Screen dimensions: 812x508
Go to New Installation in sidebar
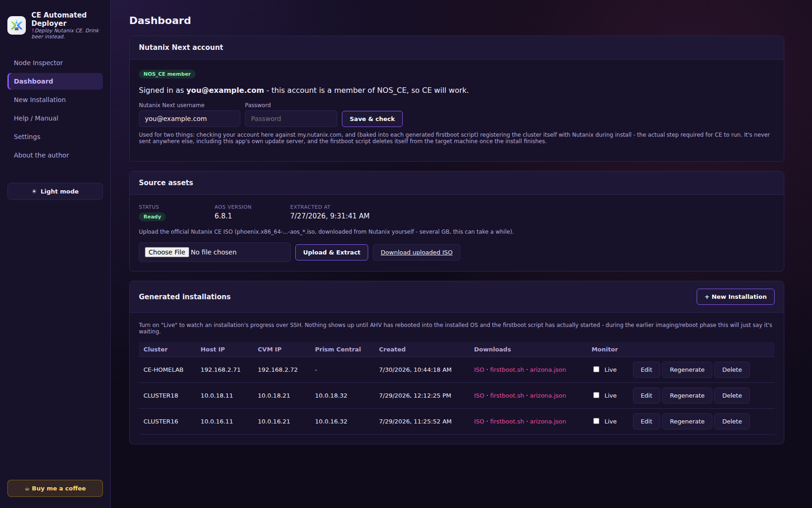click(x=55, y=100)
